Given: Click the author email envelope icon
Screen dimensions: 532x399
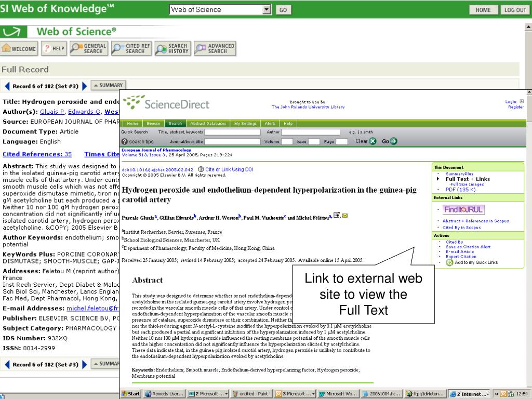Looking at the screenshot, I should click(345, 216).
